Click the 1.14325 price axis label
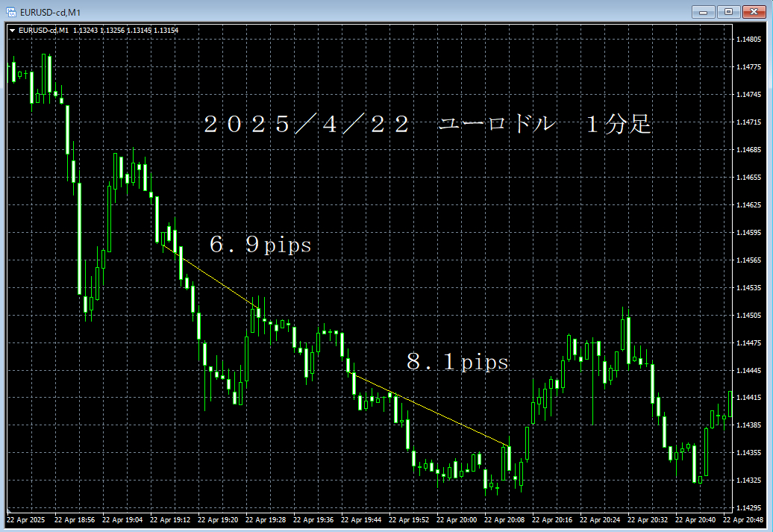 748,481
